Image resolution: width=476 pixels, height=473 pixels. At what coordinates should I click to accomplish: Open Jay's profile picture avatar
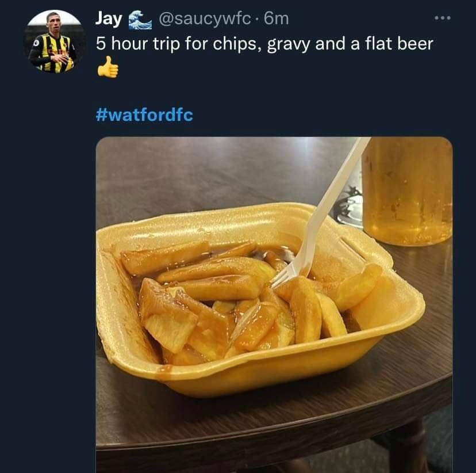pyautogui.click(x=55, y=41)
